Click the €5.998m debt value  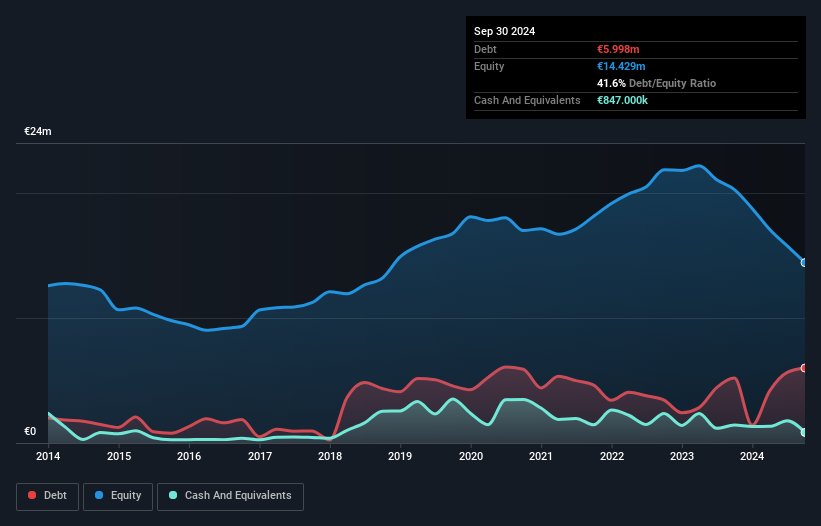click(618, 49)
